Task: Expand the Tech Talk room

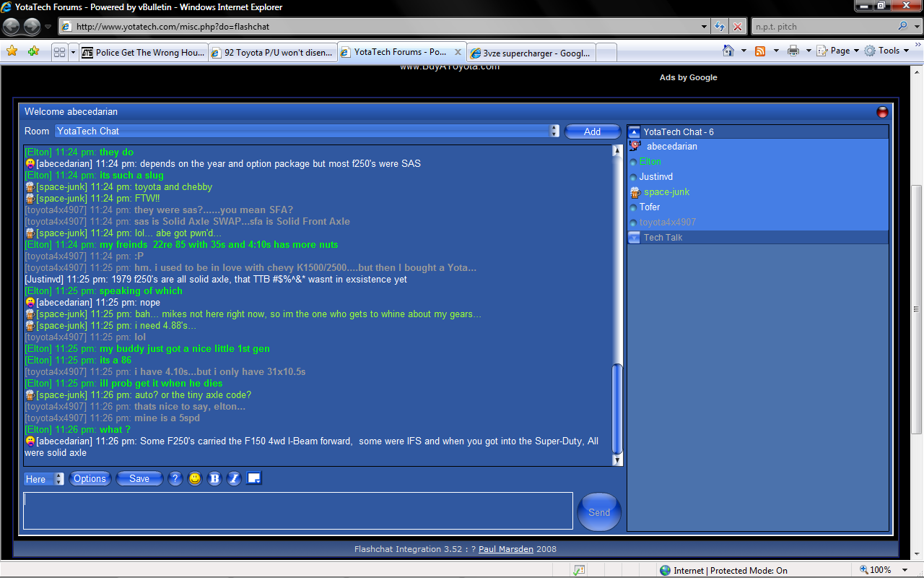Action: coord(635,238)
